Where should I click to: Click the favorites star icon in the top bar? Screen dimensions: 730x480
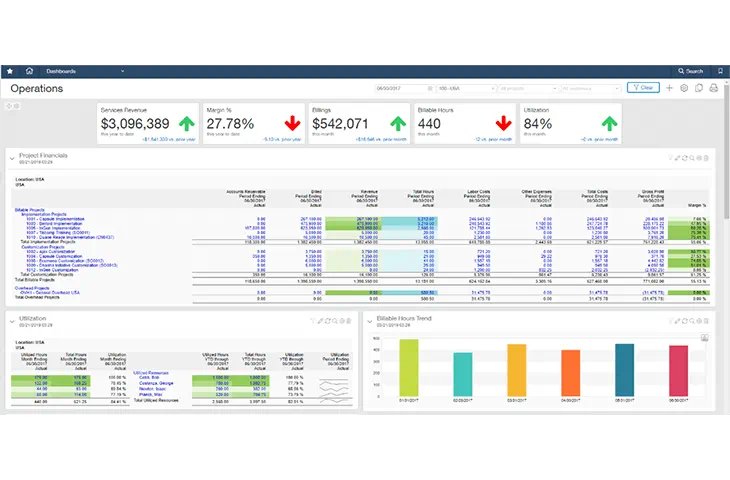[10, 71]
